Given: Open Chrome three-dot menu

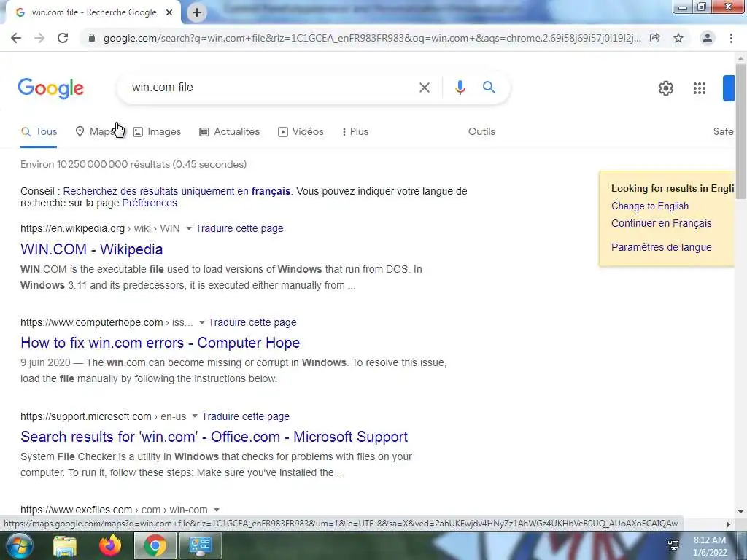Looking at the screenshot, I should tap(731, 38).
